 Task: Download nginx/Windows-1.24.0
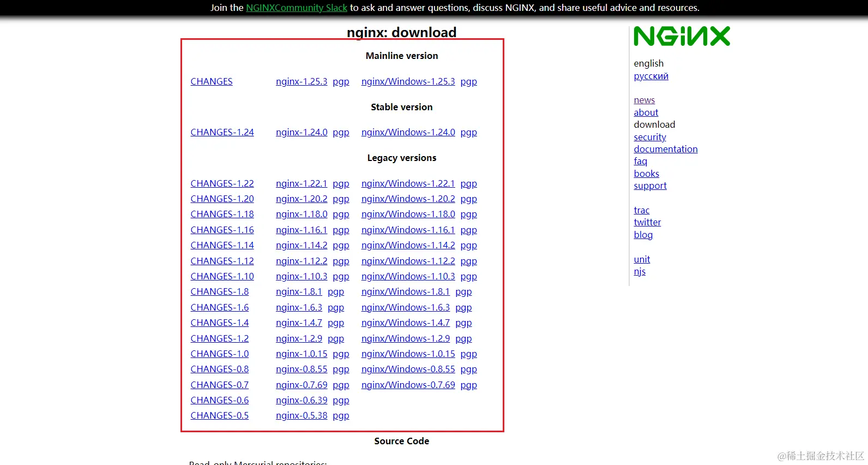[x=408, y=132]
